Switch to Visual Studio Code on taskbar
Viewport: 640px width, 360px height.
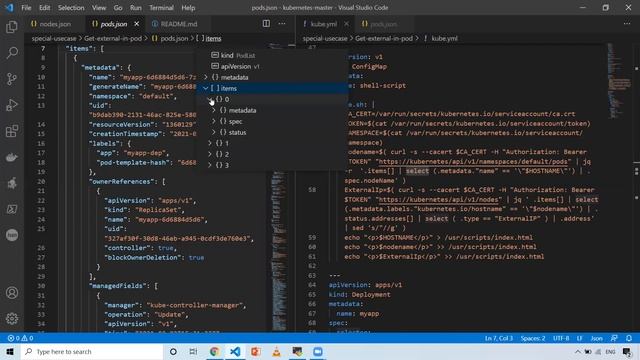(235, 351)
